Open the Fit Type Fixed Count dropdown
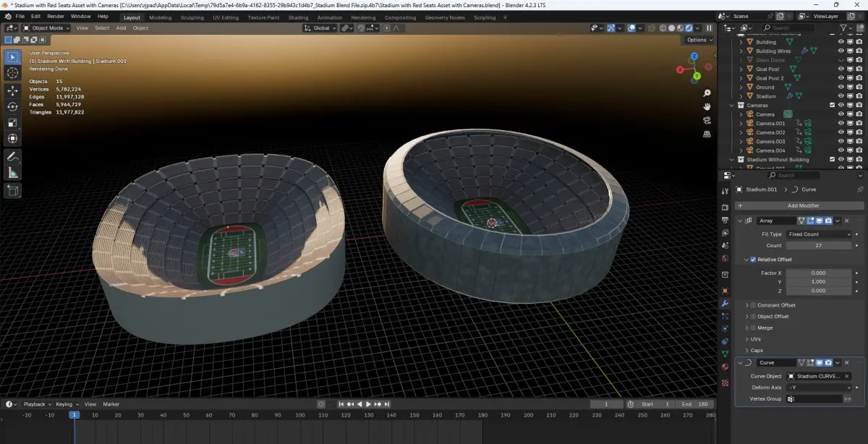Image resolution: width=868 pixels, height=444 pixels. (819, 234)
